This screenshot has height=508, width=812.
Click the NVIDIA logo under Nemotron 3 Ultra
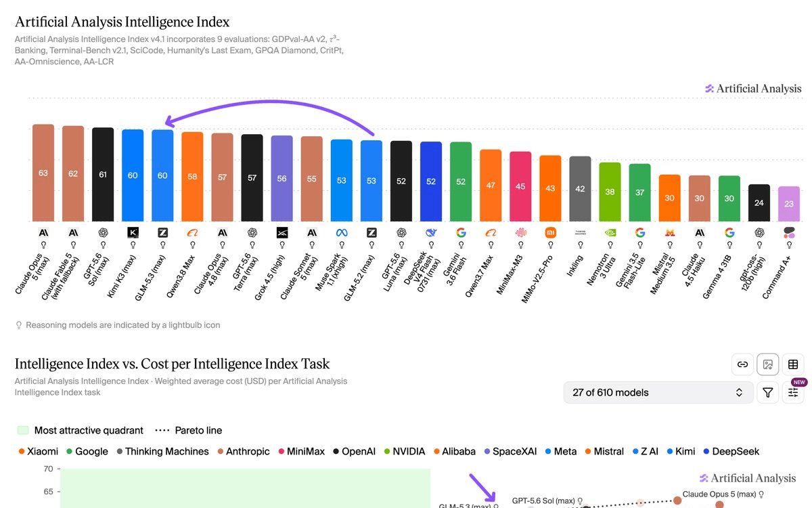610,232
